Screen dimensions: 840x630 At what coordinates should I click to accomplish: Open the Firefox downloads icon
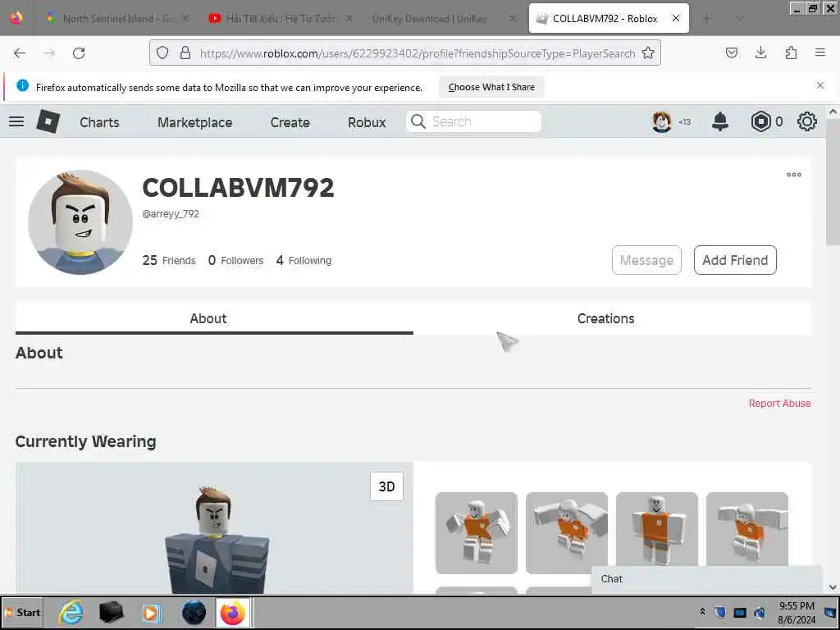coord(760,52)
